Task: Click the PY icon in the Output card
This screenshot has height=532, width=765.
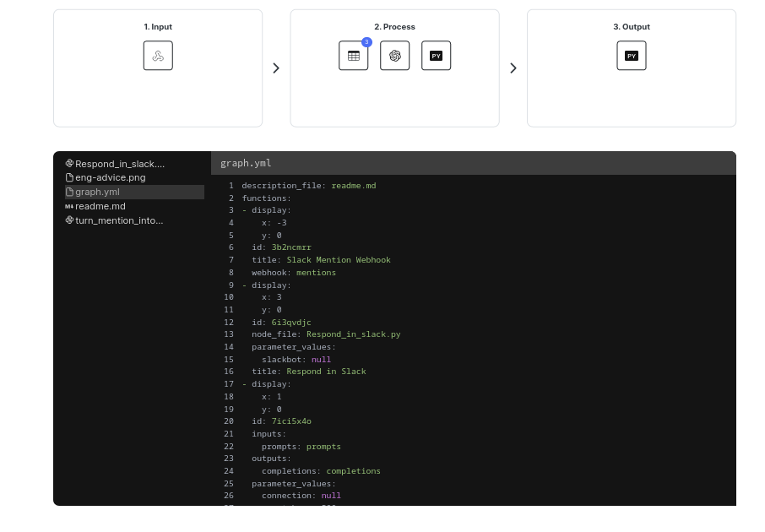Action: pos(632,56)
